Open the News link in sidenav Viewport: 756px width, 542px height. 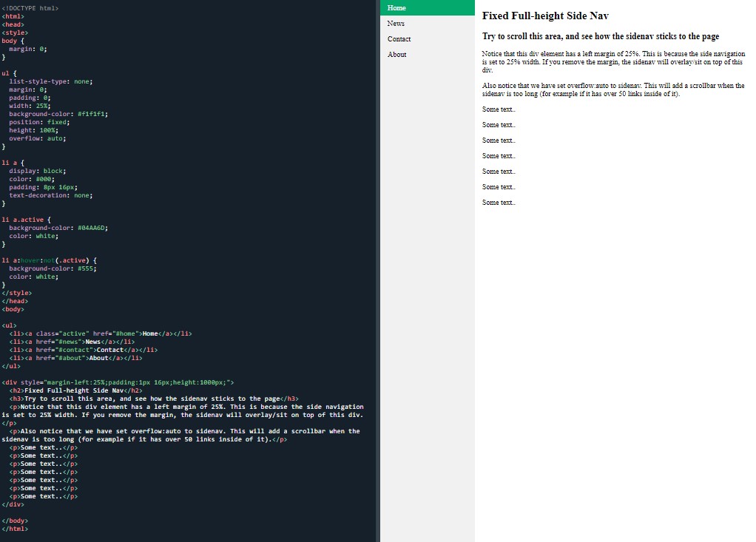[396, 24]
